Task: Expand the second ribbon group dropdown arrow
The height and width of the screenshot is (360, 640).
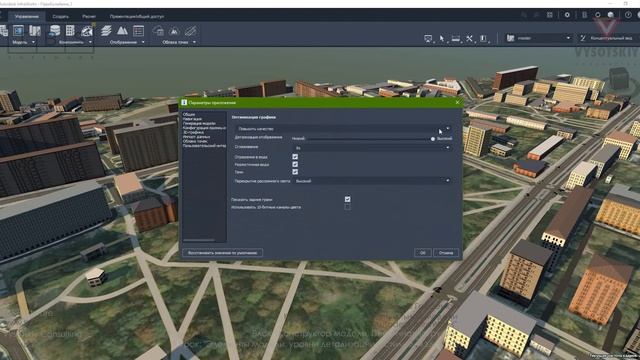Action: [90, 42]
